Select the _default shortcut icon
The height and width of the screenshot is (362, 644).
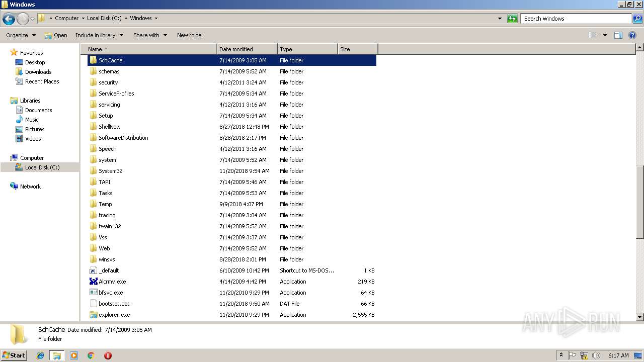point(93,270)
